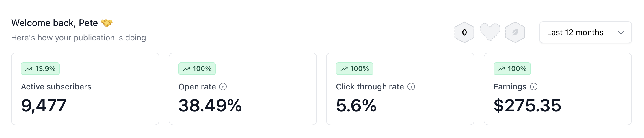644x138 pixels.
Task: Click the Welcome back, Pete heading
Action: tap(55, 23)
